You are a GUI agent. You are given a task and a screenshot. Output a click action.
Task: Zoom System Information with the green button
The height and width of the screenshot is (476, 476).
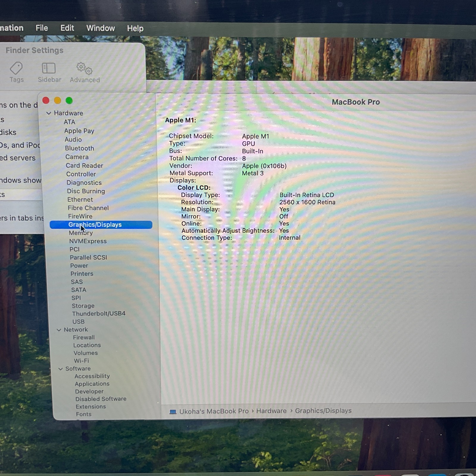(x=69, y=101)
